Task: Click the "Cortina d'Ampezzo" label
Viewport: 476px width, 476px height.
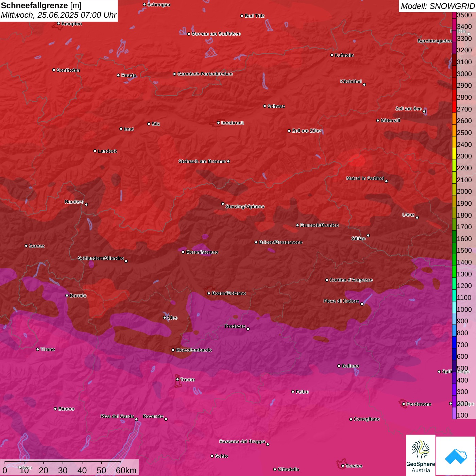Action: click(x=351, y=280)
